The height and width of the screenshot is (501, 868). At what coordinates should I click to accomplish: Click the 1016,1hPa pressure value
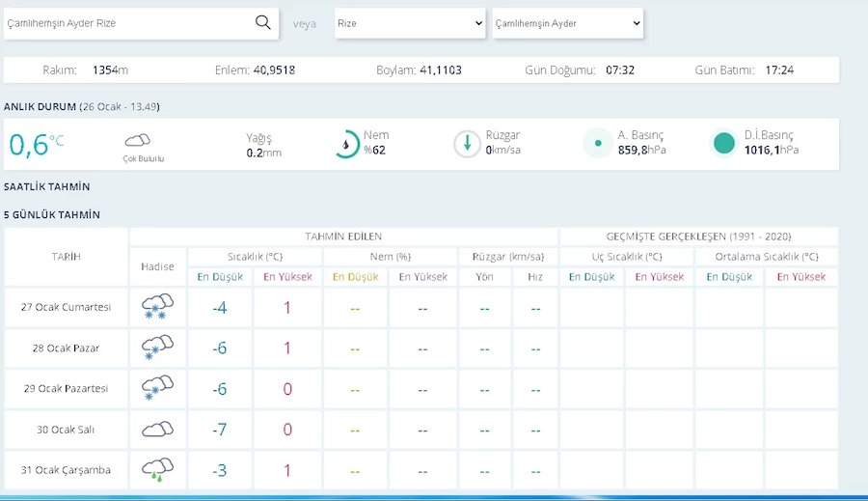click(x=772, y=151)
